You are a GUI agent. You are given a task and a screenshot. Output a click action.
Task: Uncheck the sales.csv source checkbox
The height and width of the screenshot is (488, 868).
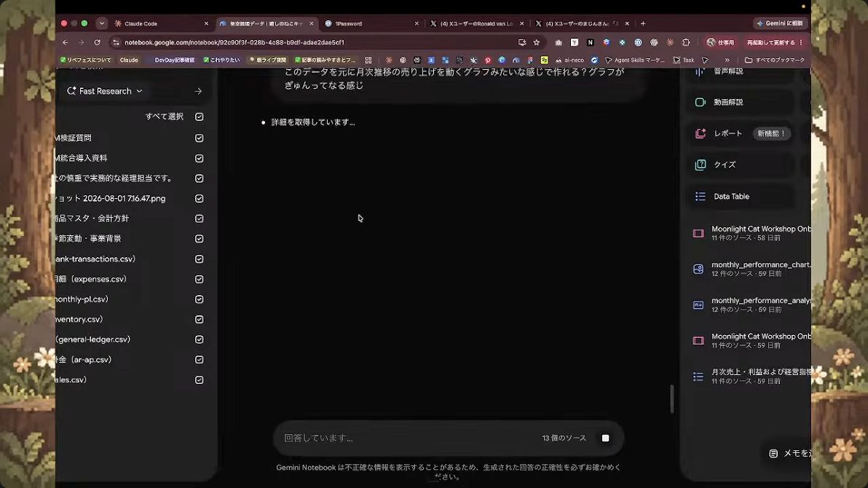tap(200, 380)
